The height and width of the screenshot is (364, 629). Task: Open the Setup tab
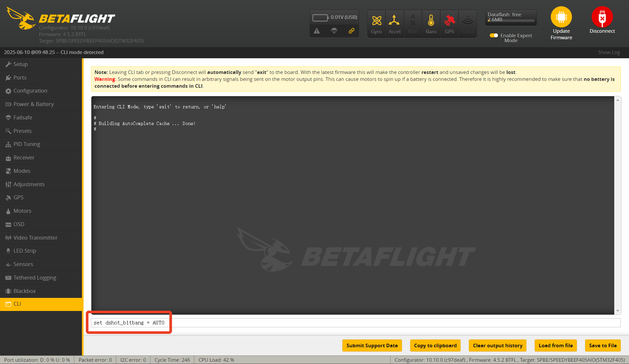coord(41,64)
